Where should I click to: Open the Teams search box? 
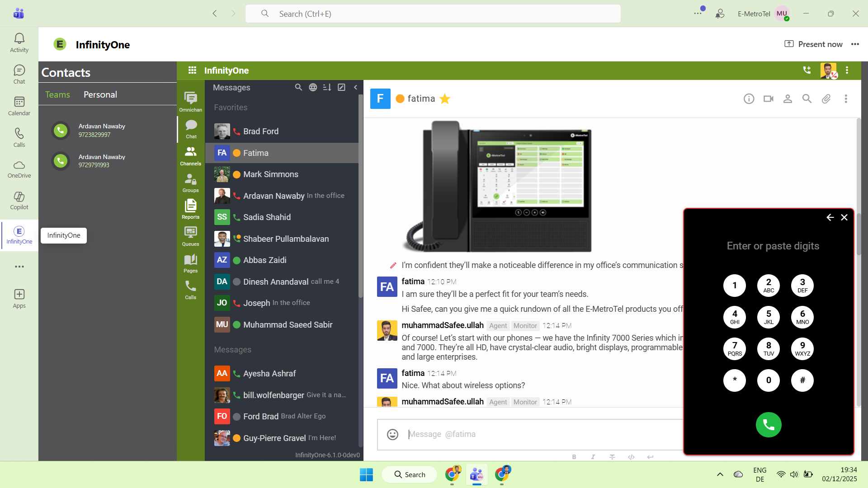pyautogui.click(x=433, y=14)
